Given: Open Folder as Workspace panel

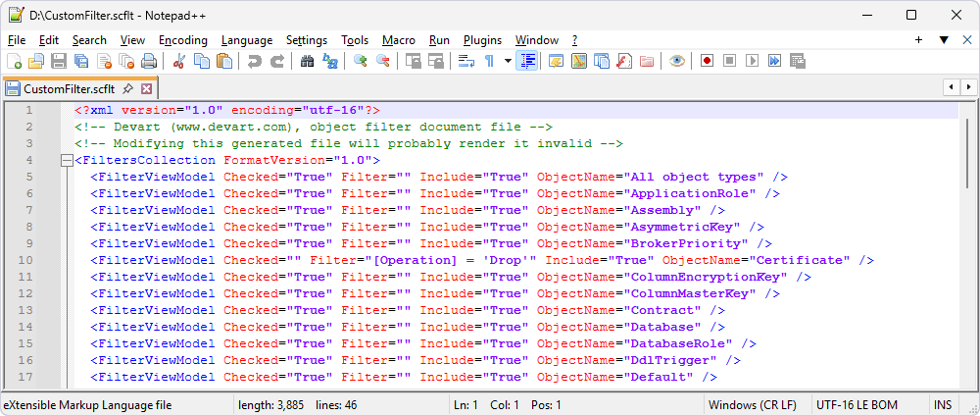Looking at the screenshot, I should tap(646, 61).
